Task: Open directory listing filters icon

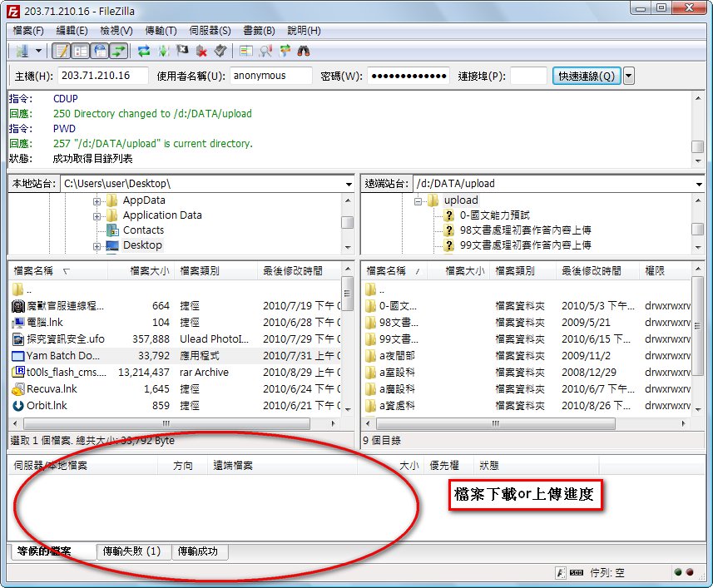Action: (x=246, y=51)
